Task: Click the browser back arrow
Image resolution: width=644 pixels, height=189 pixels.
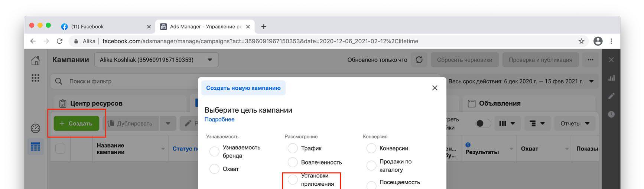Action: coord(33,41)
